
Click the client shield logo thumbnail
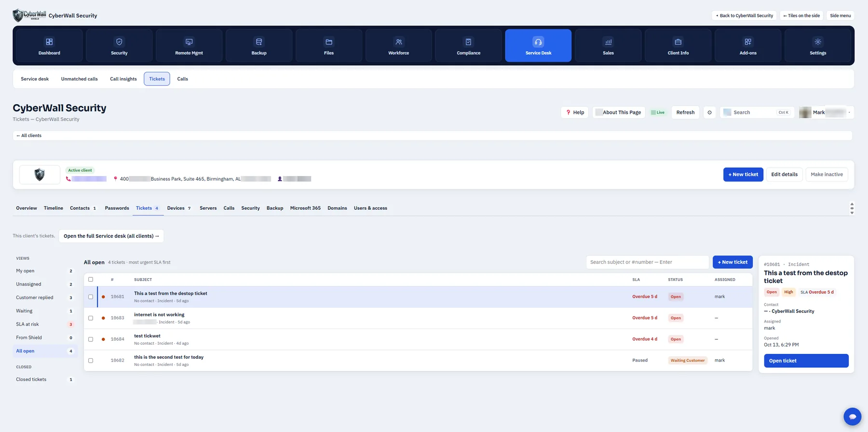40,175
